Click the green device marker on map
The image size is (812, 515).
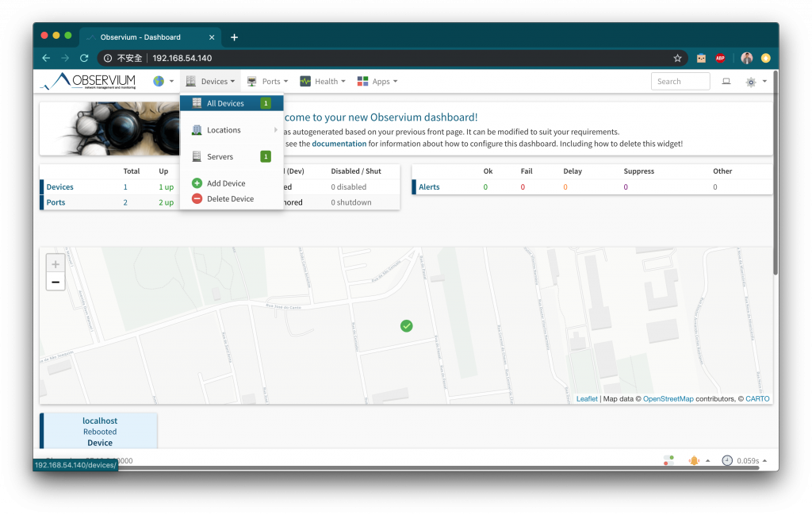[407, 326]
